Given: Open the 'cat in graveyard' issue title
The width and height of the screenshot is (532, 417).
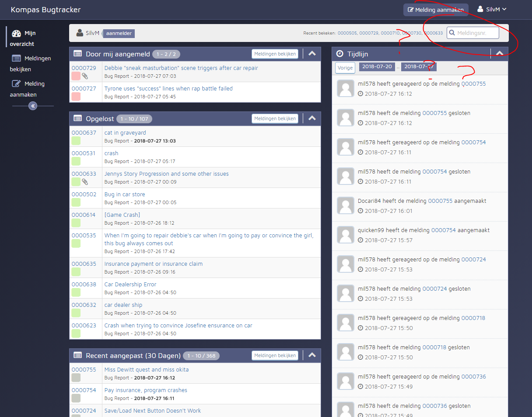Looking at the screenshot, I should click(x=125, y=132).
